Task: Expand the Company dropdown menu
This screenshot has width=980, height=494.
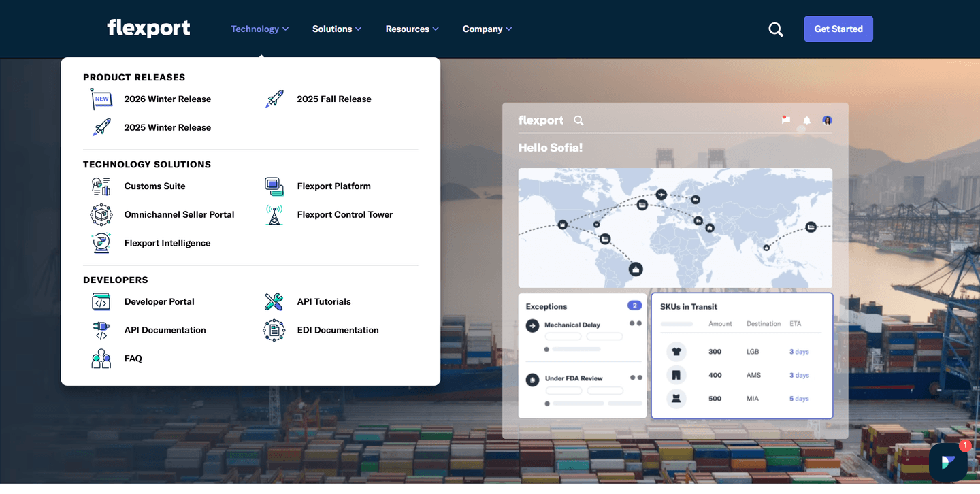Action: (487, 29)
